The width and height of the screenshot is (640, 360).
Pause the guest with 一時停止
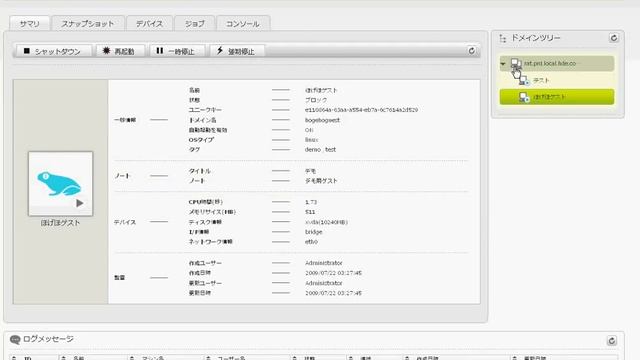tap(176, 51)
